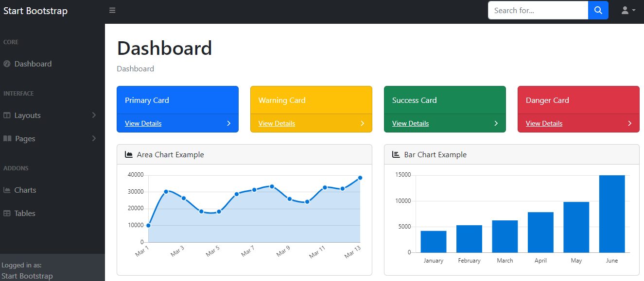Screen dimensions: 644x281
Task: Click the Dashboard speedometer icon in sidebar
Action: pyautogui.click(x=7, y=64)
